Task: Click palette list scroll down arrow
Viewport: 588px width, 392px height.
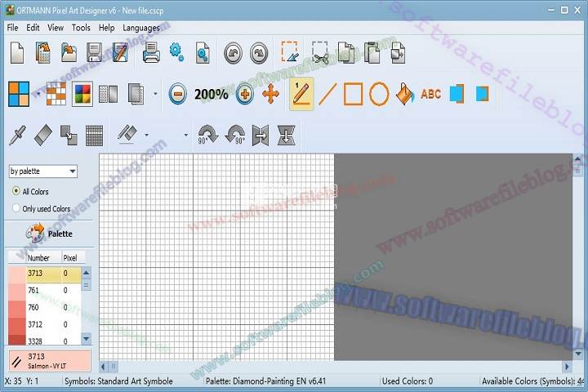Action: [87, 338]
